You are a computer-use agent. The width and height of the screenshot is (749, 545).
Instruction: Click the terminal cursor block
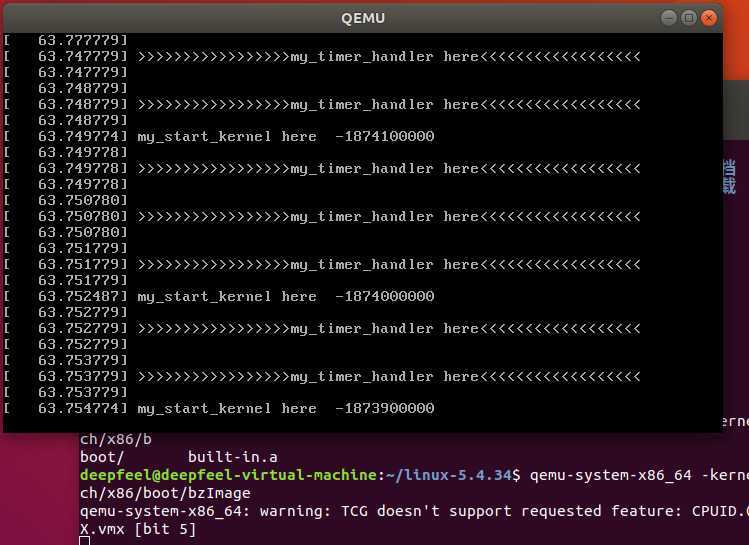pyautogui.click(x=85, y=541)
